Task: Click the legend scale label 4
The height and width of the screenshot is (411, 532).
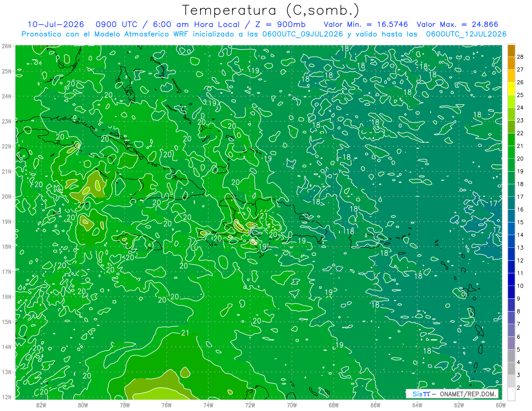Action: click(x=519, y=362)
